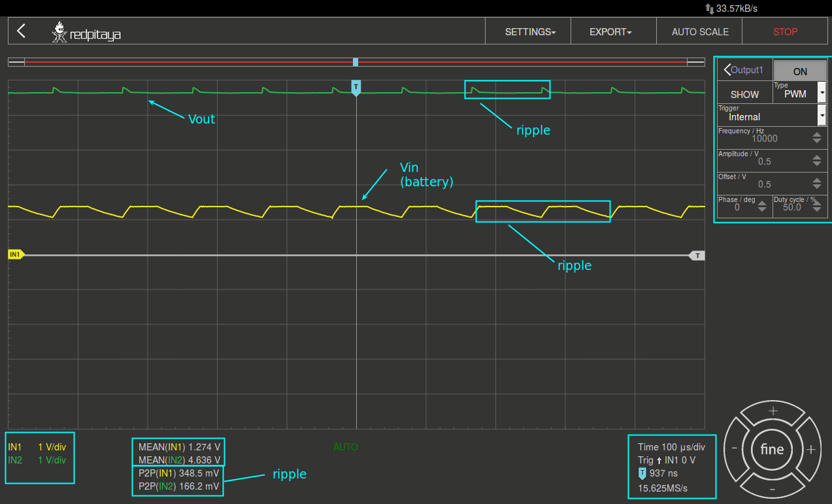Image resolution: width=832 pixels, height=504 pixels.
Task: Toggle Output1 ON button
Action: pyautogui.click(x=800, y=71)
